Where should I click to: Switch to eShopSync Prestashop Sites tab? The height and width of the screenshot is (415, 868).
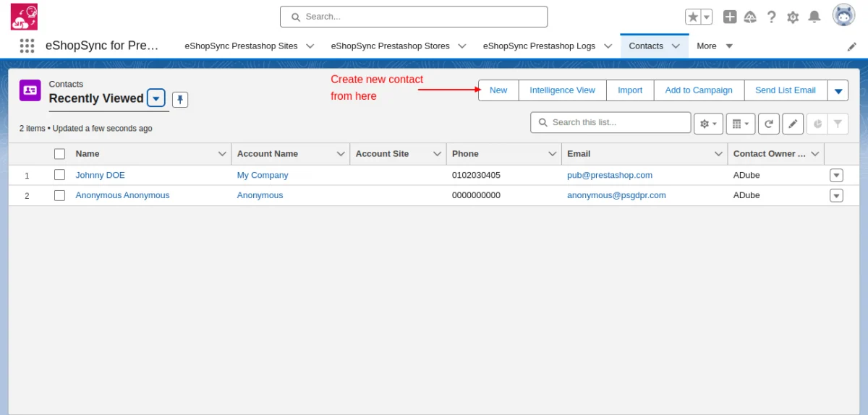(241, 46)
